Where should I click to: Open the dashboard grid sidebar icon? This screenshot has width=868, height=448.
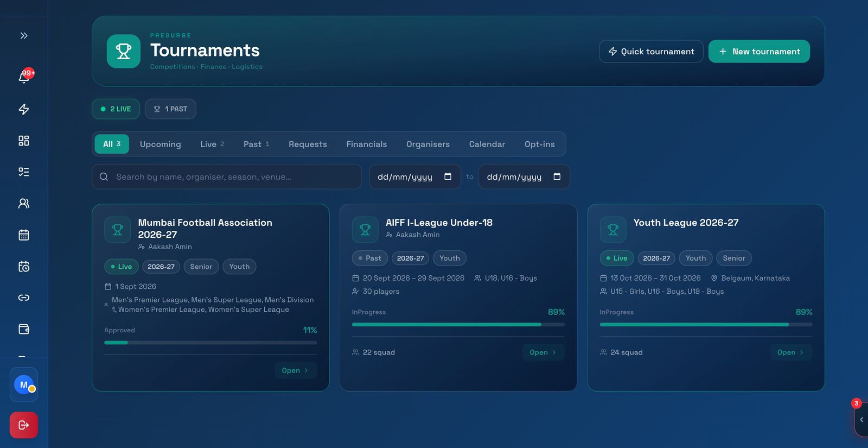point(24,141)
